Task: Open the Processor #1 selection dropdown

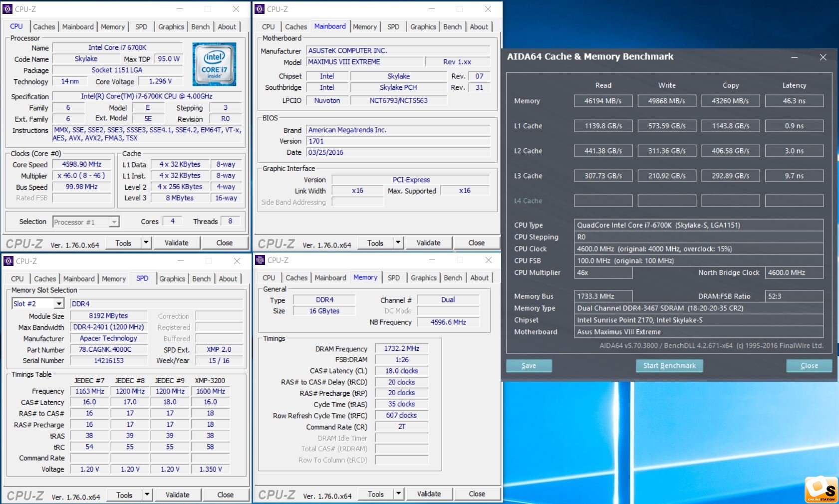Action: click(114, 222)
